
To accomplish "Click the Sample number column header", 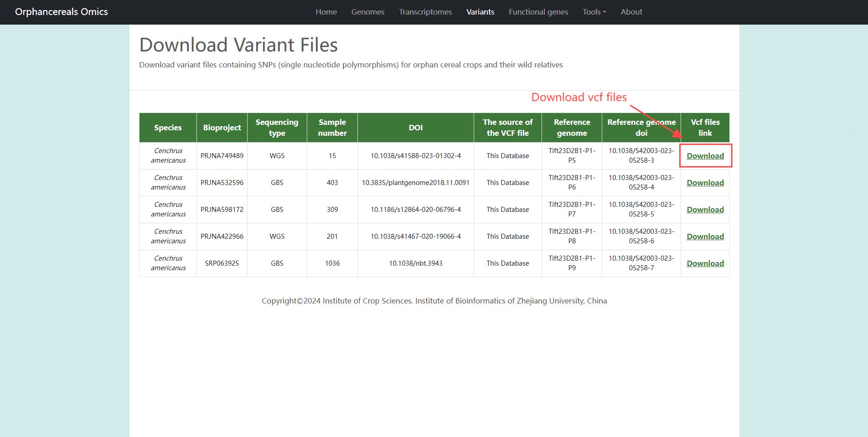I will 332,128.
